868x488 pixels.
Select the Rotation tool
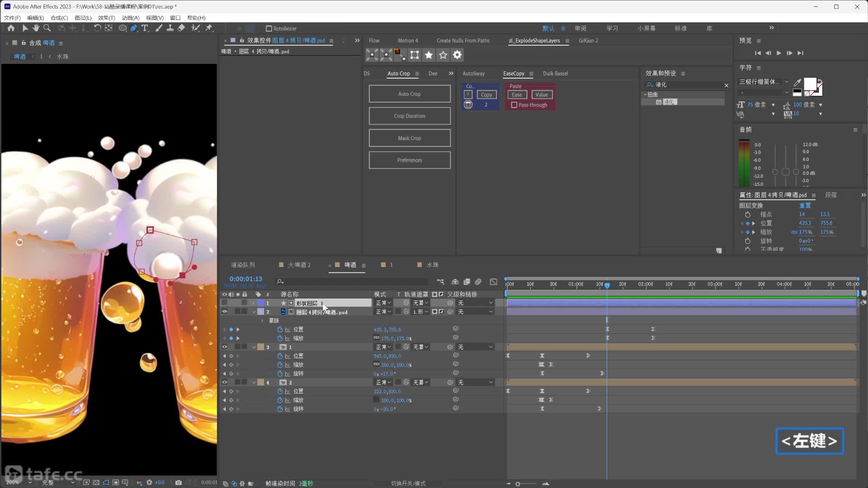tap(97, 28)
